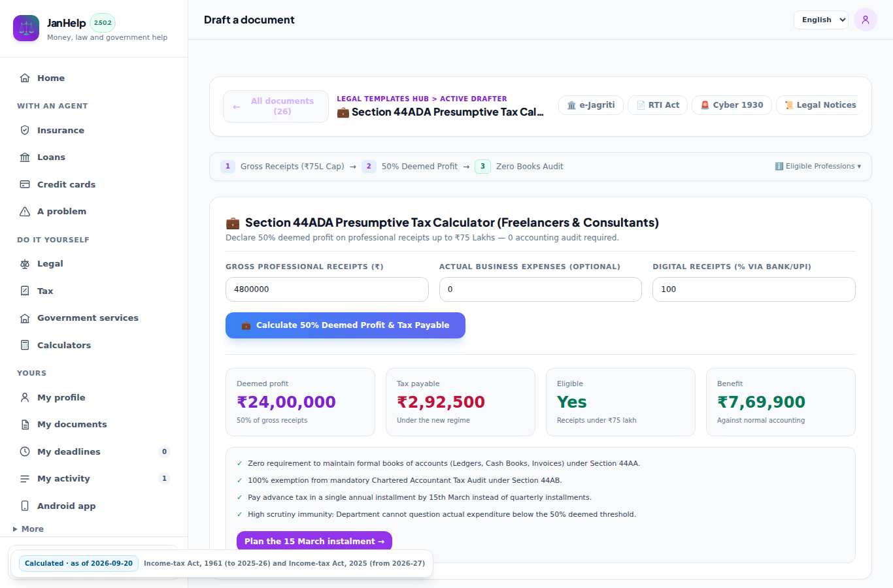
Task: Open the Insurance agent menu item
Action: coord(94,130)
